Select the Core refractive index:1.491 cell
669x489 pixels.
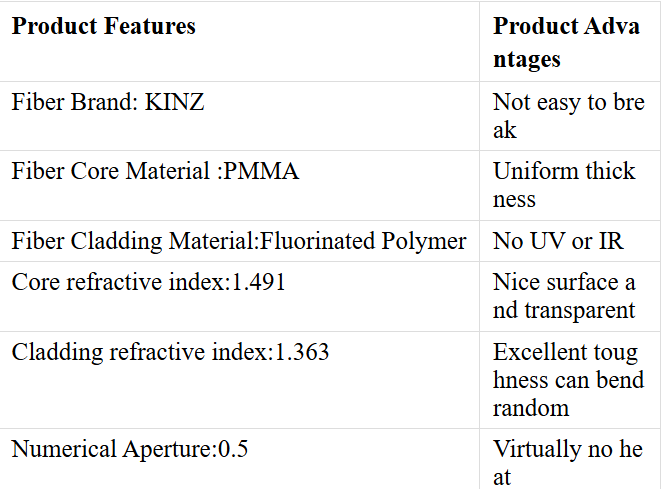pos(239,297)
